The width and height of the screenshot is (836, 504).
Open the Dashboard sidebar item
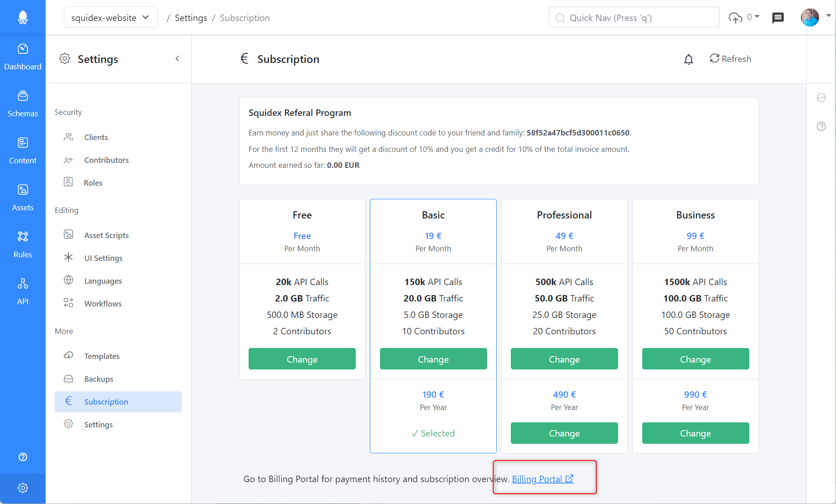point(23,57)
